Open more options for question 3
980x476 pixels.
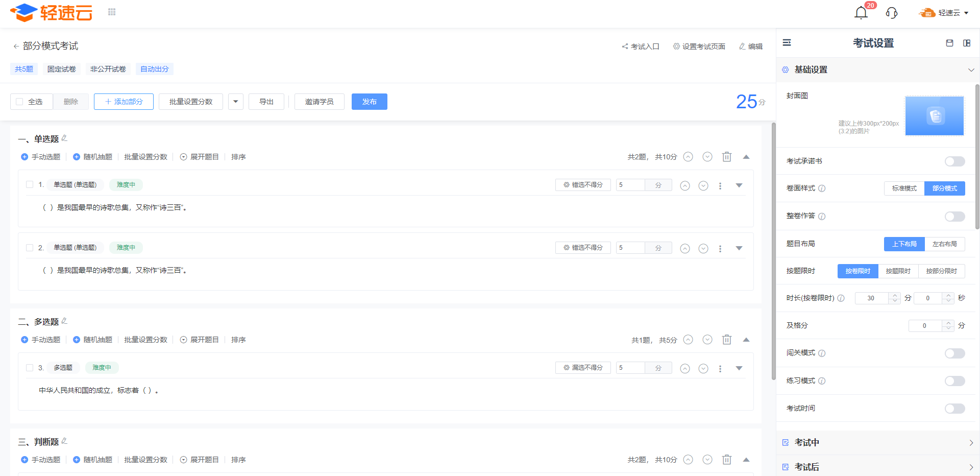(x=720, y=368)
